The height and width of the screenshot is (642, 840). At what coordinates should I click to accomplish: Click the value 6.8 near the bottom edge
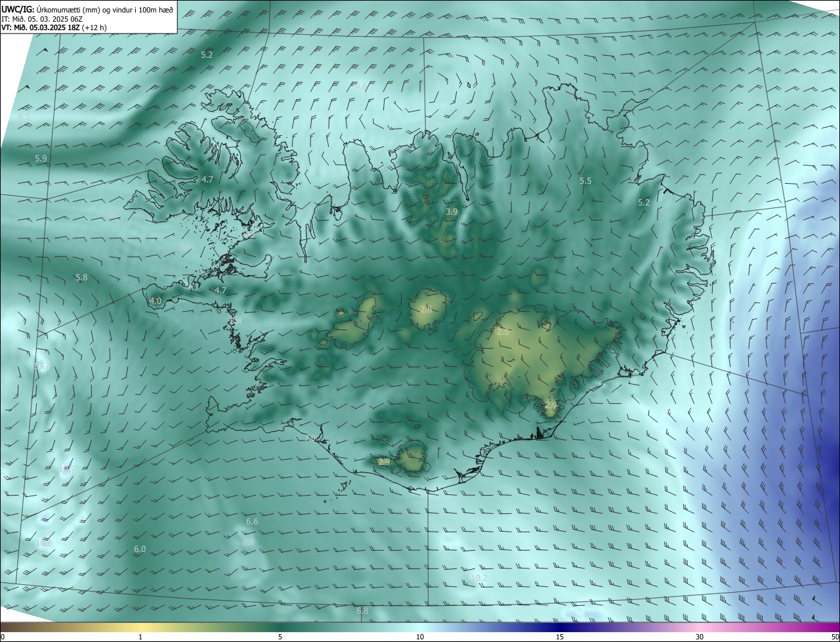tap(362, 610)
